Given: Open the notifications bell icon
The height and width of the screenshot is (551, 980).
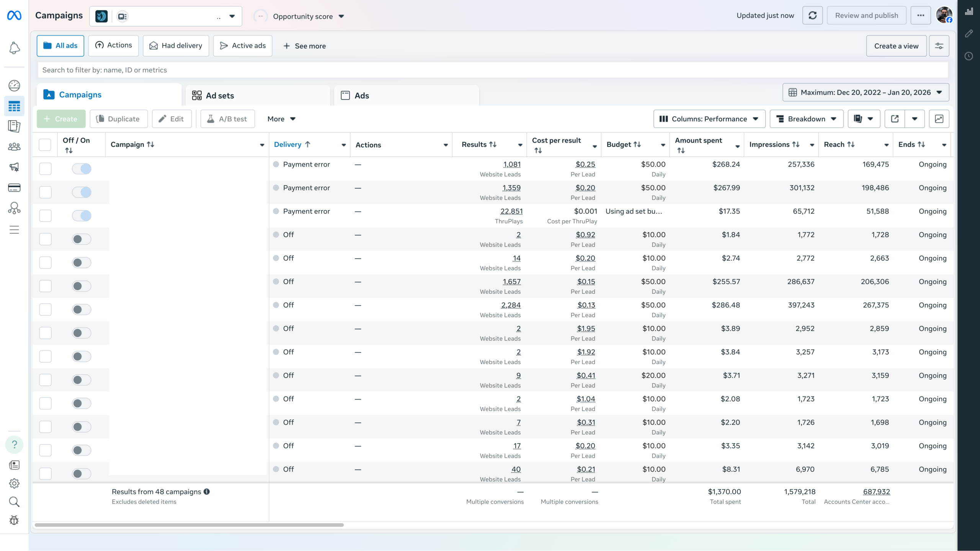Looking at the screenshot, I should pyautogui.click(x=14, y=48).
